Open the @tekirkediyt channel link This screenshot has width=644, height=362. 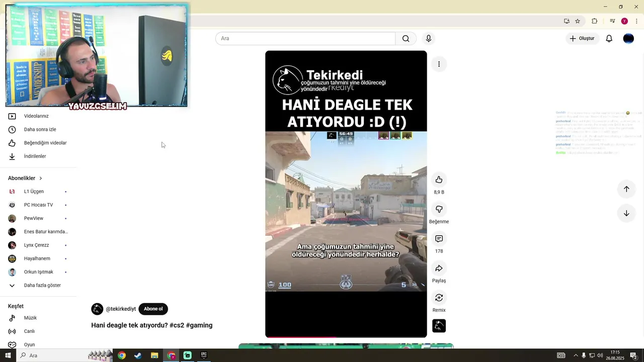click(x=121, y=309)
